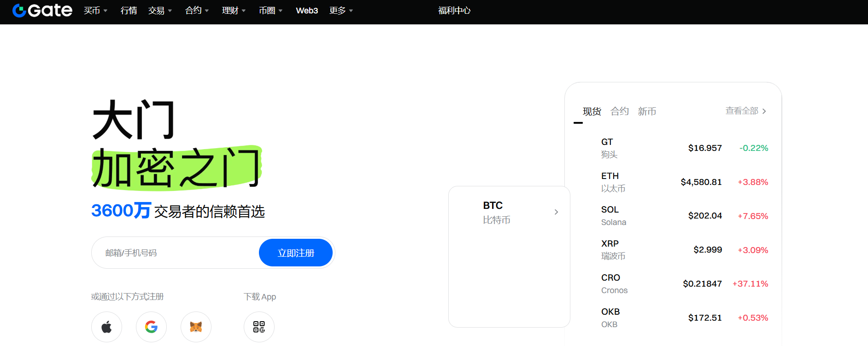This screenshot has height=346, width=868.
Task: Sign up with Google icon
Action: point(151,327)
